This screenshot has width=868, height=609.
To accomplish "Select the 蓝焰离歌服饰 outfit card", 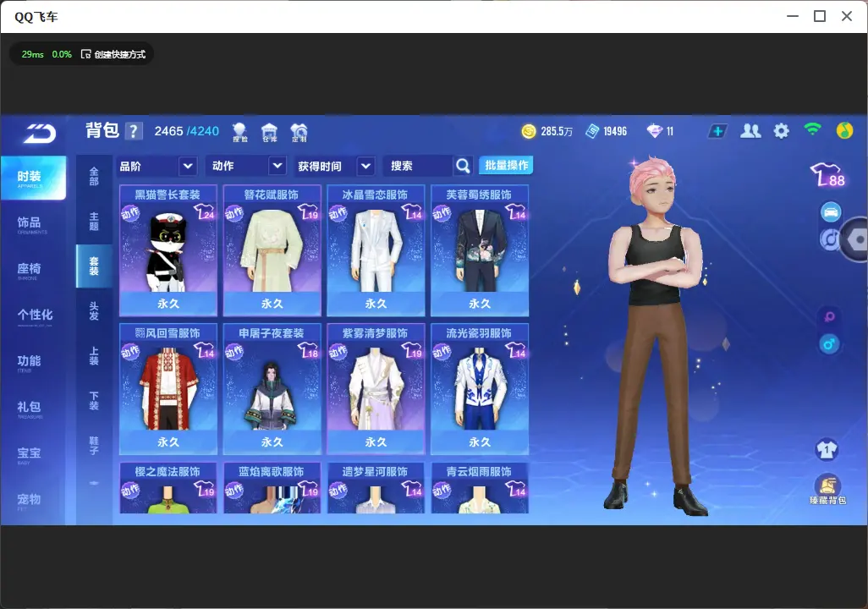I will click(x=272, y=488).
